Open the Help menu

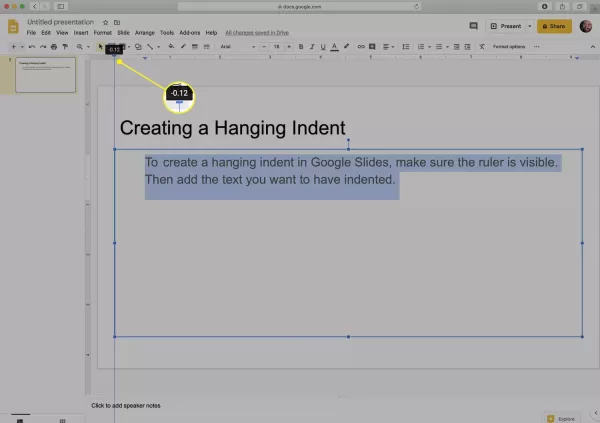[211, 33]
